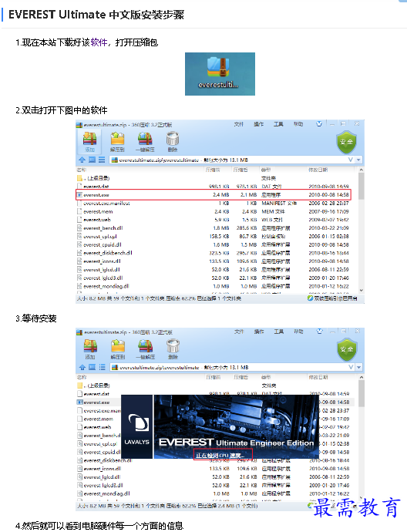The height and width of the screenshot is (532, 407).
Task: Switch to list view in step 3 window
Action: pyautogui.click(x=102, y=367)
